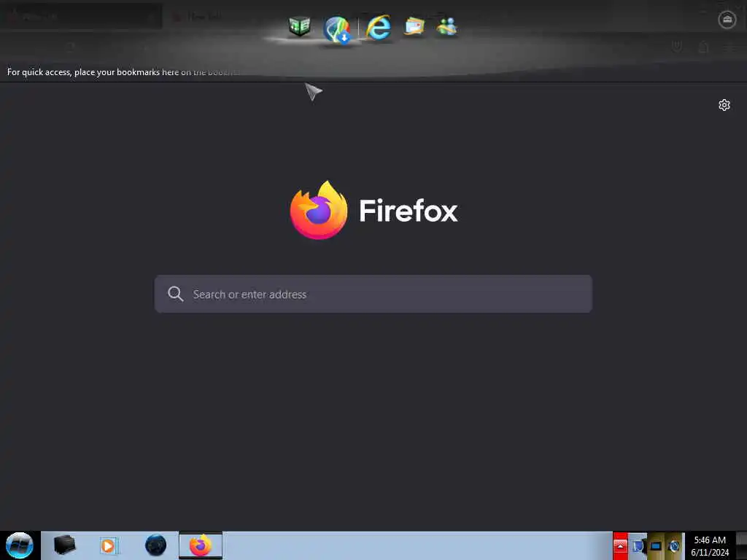Launch the Messenger two-people dock icon
Viewport: 747px width, 560px height.
(447, 26)
